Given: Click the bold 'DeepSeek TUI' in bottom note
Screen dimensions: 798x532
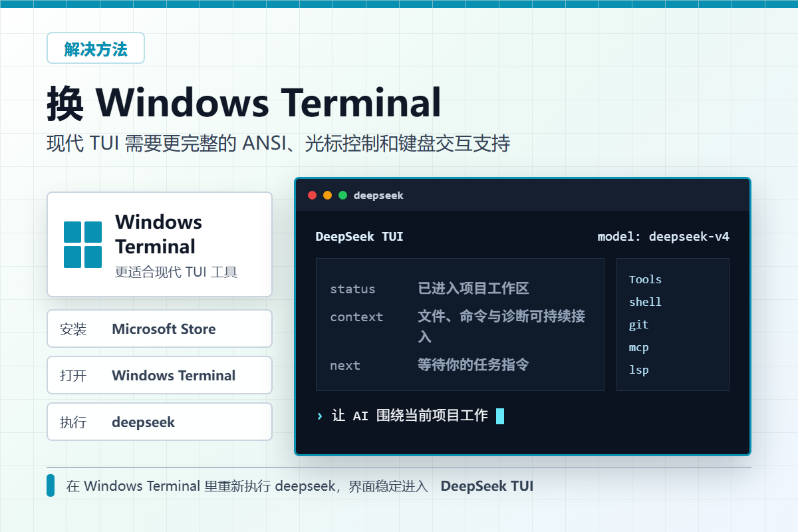Looking at the screenshot, I should pos(487,486).
